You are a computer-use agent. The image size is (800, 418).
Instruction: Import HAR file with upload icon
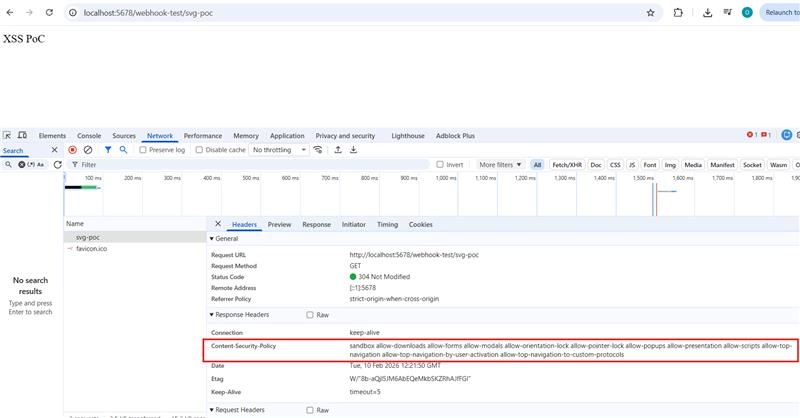(338, 150)
